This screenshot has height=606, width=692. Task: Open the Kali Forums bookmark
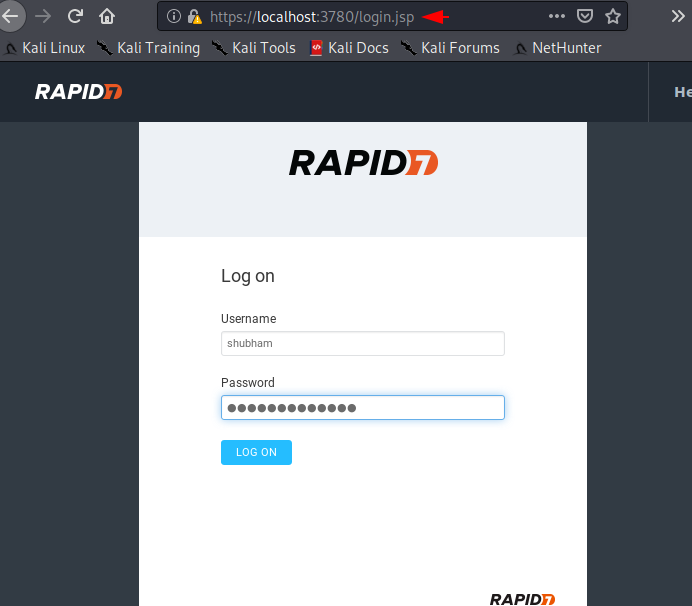[450, 48]
